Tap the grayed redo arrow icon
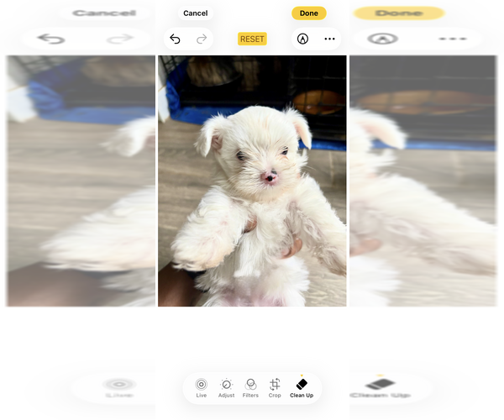 click(x=202, y=39)
